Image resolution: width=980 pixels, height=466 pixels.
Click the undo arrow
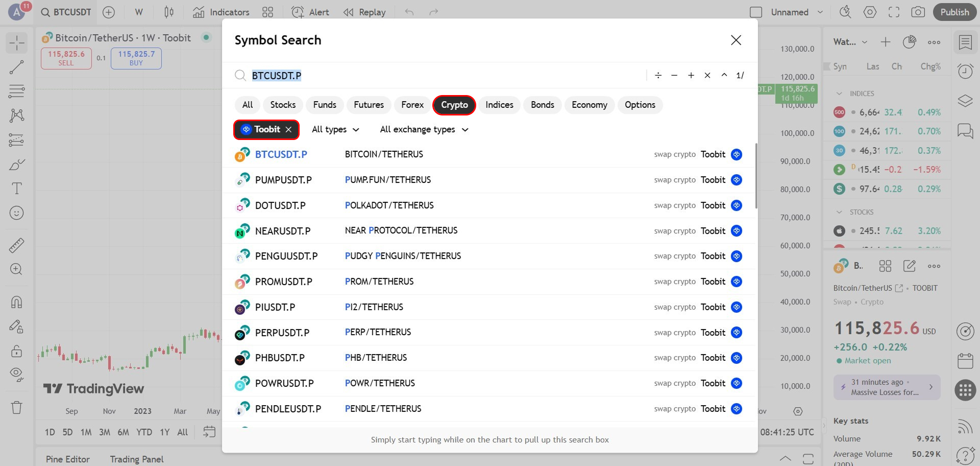click(x=409, y=12)
